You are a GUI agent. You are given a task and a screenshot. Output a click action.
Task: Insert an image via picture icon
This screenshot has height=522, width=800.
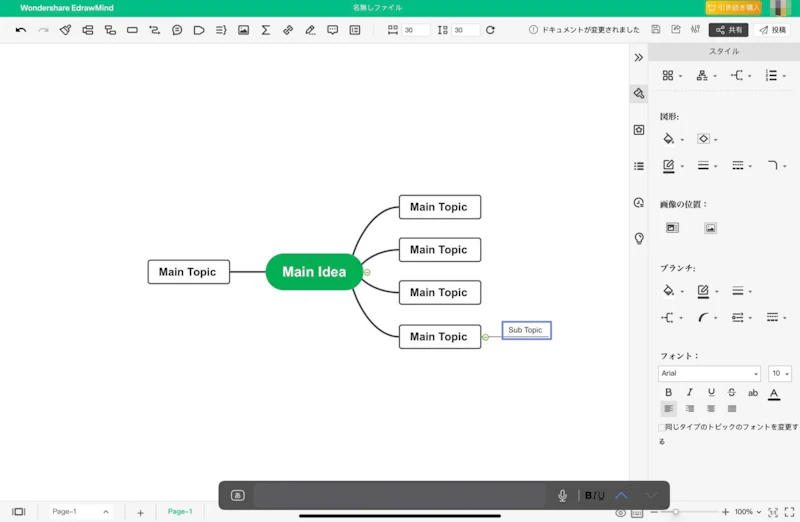tap(243, 30)
